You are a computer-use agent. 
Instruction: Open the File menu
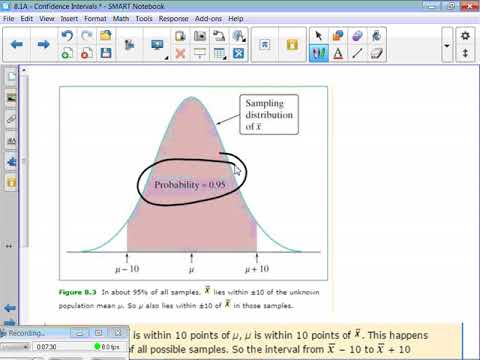click(x=9, y=19)
